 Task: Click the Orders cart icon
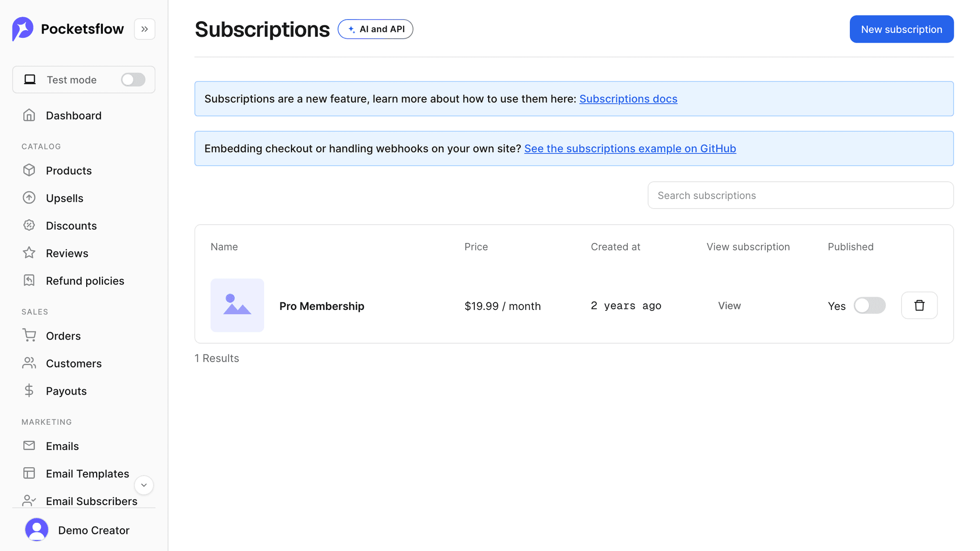[29, 335]
